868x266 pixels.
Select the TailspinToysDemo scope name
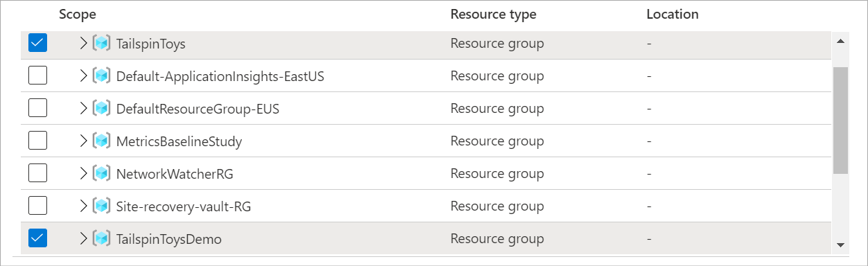(169, 240)
